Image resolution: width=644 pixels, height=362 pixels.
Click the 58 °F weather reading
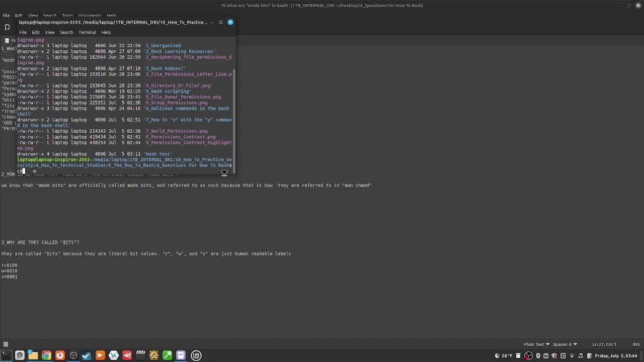point(507,356)
